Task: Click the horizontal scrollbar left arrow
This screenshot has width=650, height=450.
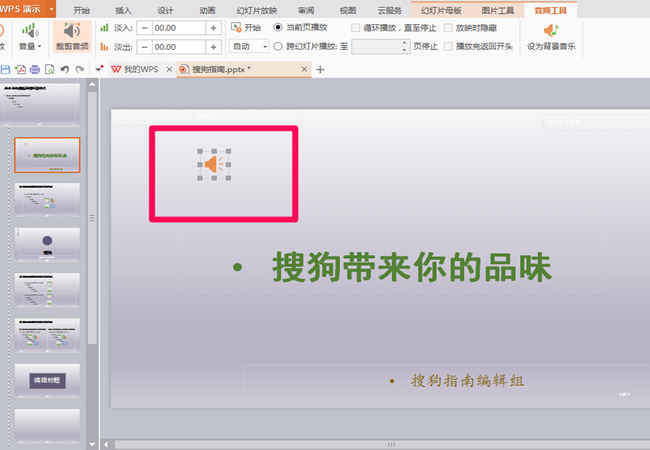Action: click(x=106, y=445)
